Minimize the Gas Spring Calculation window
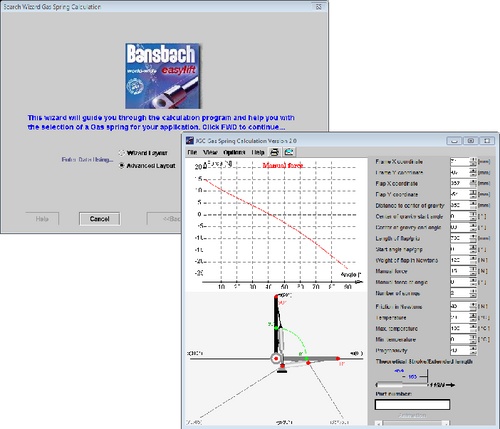Screen dimensions: 500x429 point(454,141)
